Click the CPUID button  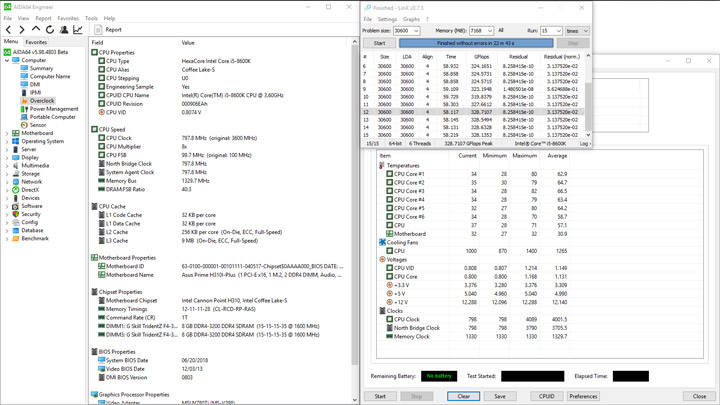pos(546,396)
